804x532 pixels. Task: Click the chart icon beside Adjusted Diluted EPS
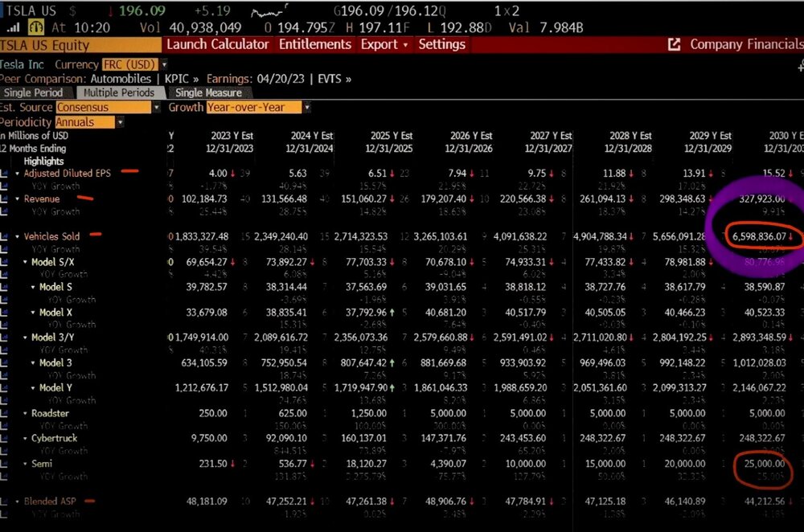click(4, 174)
